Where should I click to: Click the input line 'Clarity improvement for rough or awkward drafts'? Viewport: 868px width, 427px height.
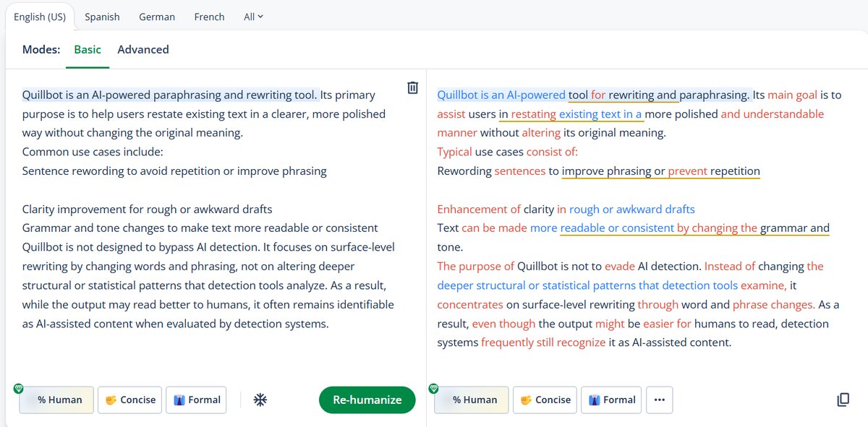[x=148, y=210]
